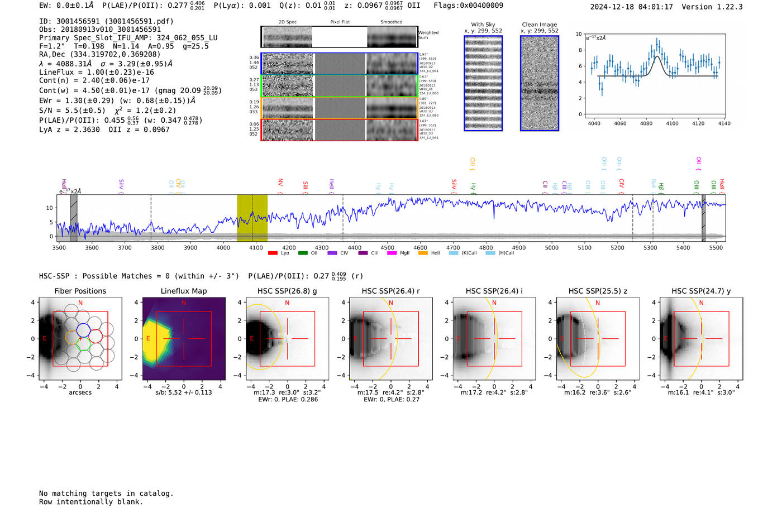Click the '2D Spec' column header

[x=288, y=22]
